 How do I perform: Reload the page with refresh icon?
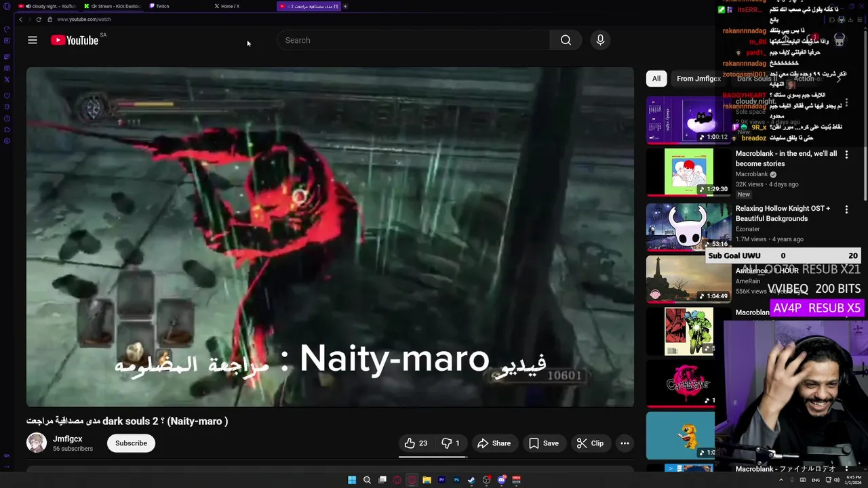pyautogui.click(x=39, y=19)
